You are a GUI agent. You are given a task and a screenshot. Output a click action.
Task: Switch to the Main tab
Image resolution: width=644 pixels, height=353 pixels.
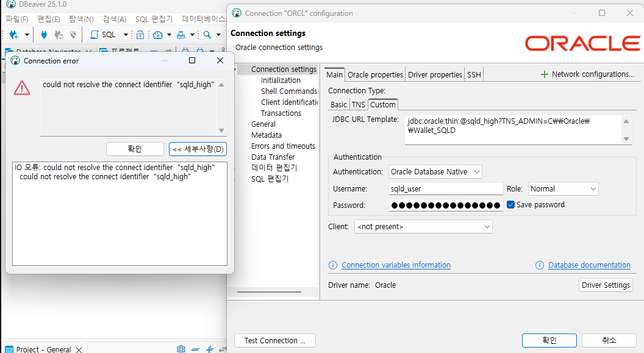pyautogui.click(x=334, y=75)
